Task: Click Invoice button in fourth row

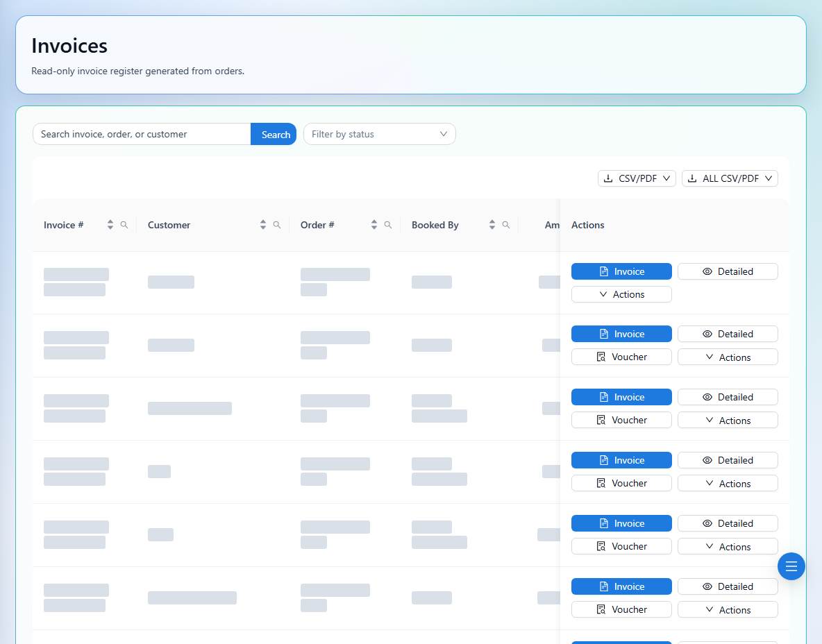Action: pyautogui.click(x=621, y=460)
